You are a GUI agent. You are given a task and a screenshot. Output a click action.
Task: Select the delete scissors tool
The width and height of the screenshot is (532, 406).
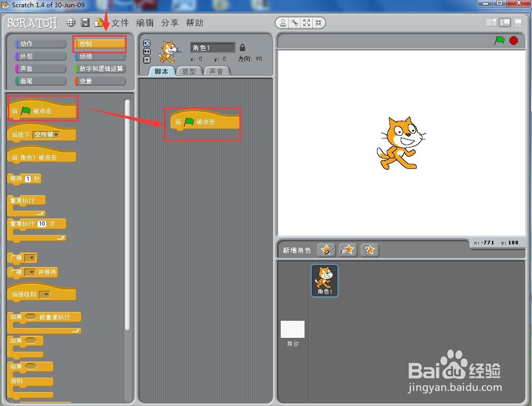(x=295, y=23)
